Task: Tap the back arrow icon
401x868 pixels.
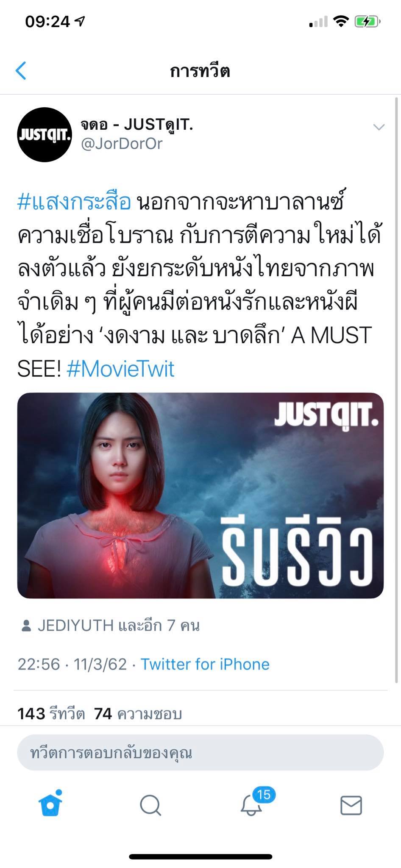Action: 21,70
